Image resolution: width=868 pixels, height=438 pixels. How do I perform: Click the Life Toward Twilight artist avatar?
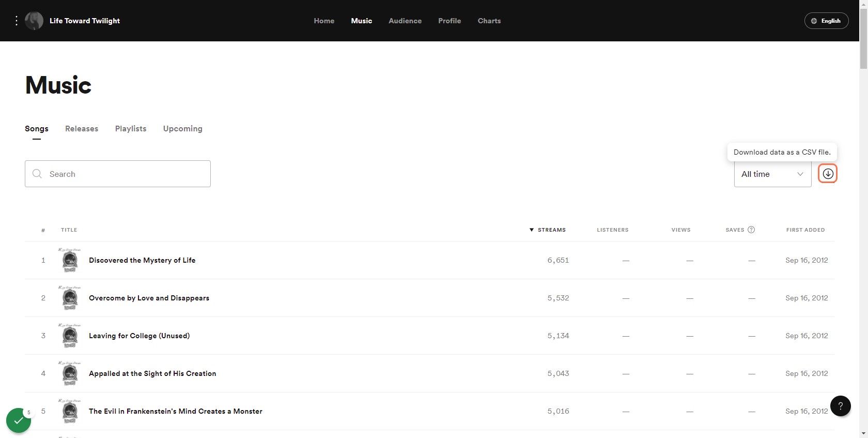click(x=34, y=21)
